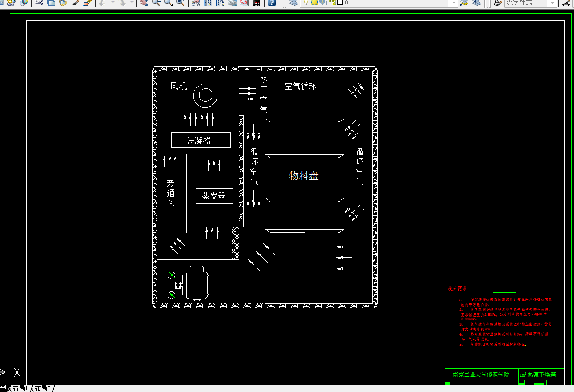Select the 空气循环 label text
The height and width of the screenshot is (392, 574).
(300, 87)
